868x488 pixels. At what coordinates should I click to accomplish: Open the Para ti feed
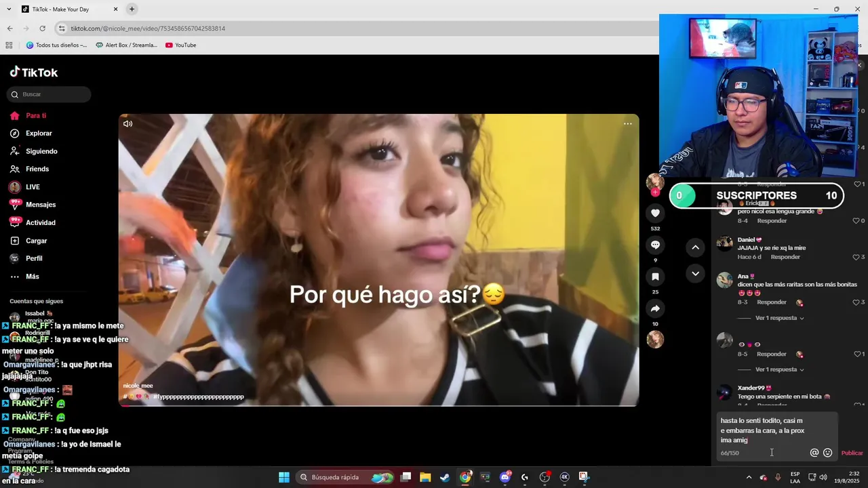36,116
